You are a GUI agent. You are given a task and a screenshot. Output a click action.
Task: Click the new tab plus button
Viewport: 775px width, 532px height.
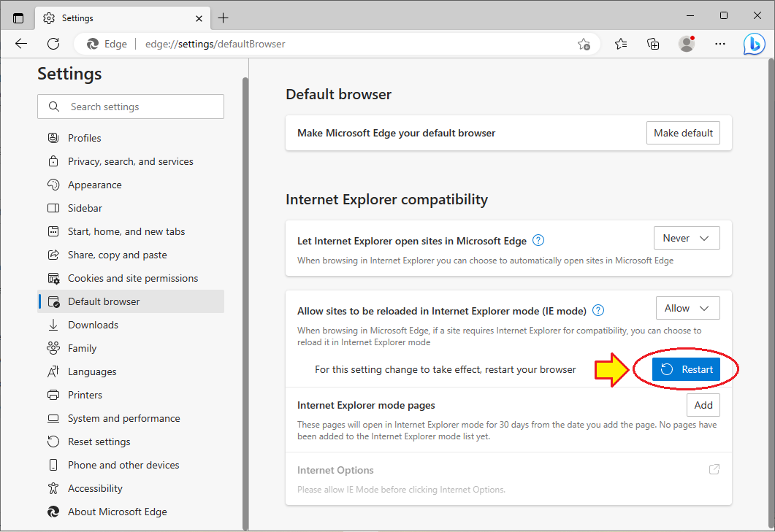point(224,18)
